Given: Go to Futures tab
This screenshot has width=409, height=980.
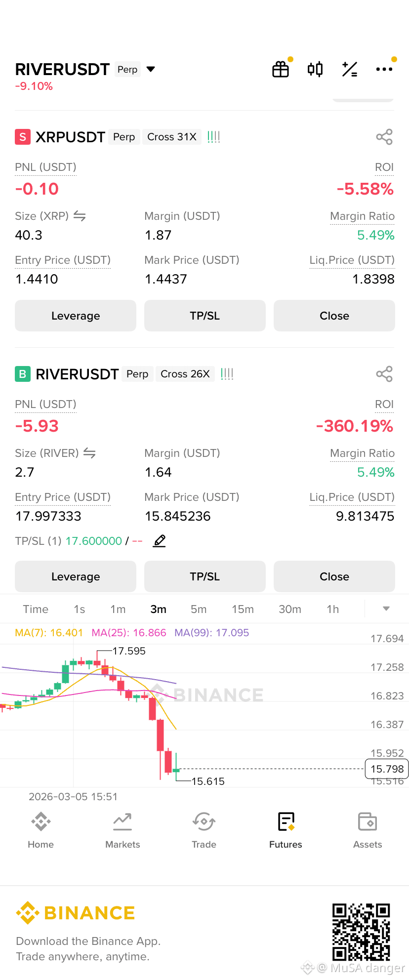Looking at the screenshot, I should [x=286, y=830].
